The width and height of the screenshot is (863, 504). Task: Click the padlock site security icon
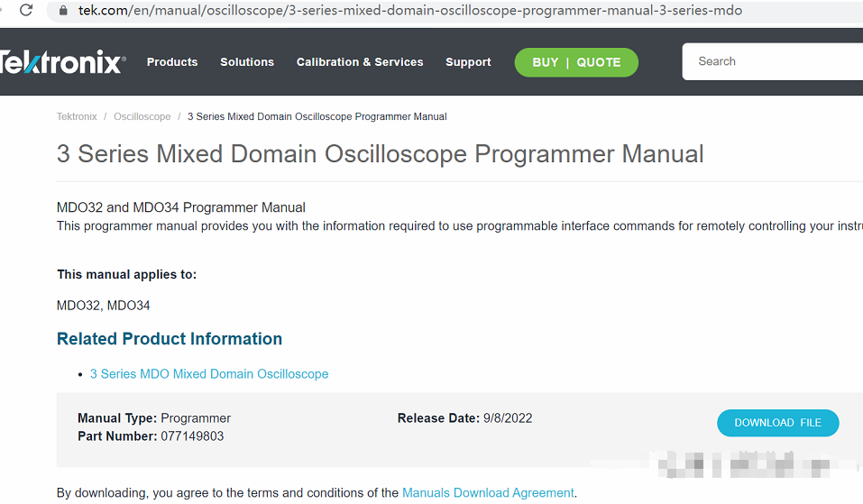coord(63,11)
